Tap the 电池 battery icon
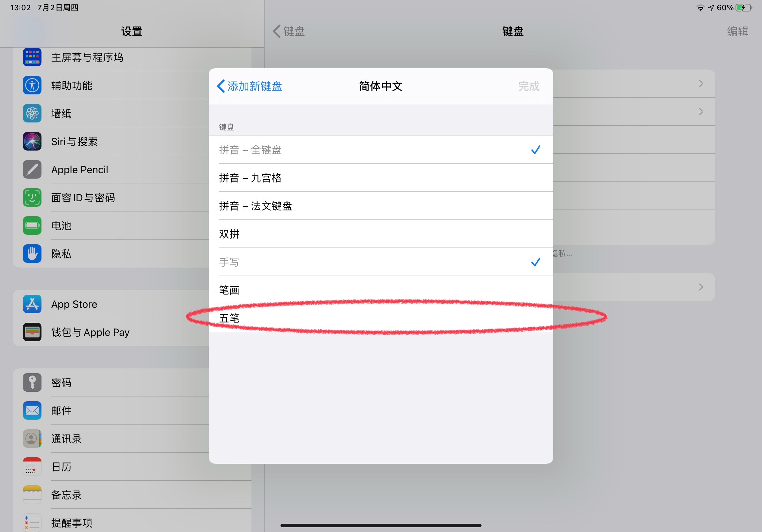 click(32, 225)
